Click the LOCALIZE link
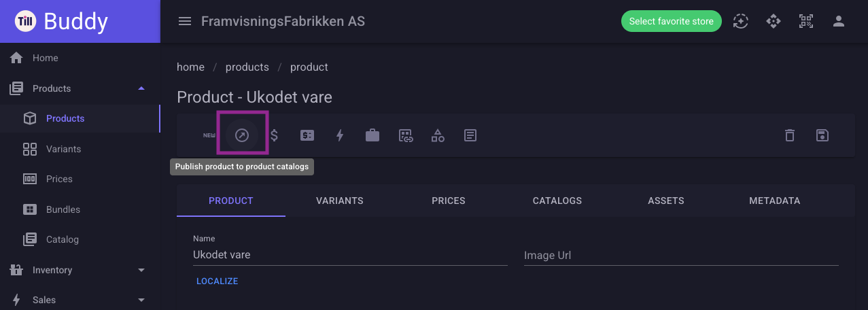 (x=217, y=281)
